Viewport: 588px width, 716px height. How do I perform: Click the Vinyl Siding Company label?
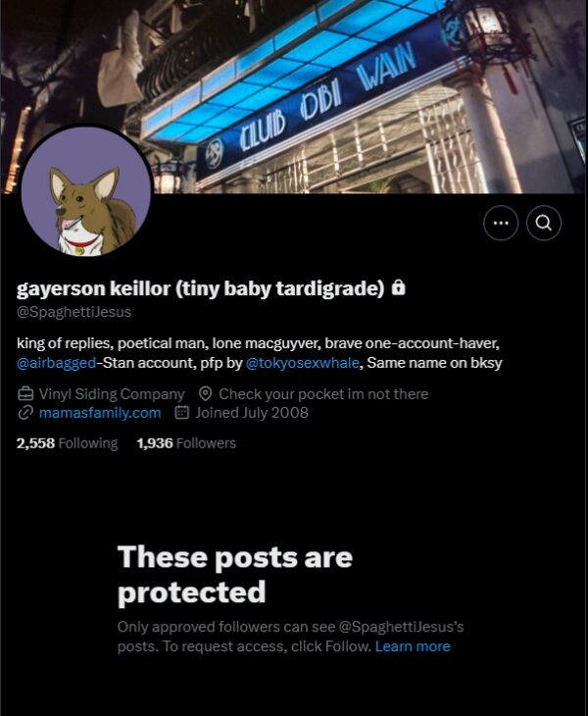(x=112, y=393)
